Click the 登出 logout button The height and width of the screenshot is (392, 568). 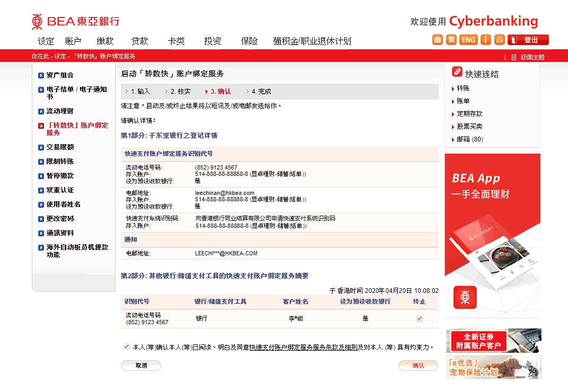(528, 40)
